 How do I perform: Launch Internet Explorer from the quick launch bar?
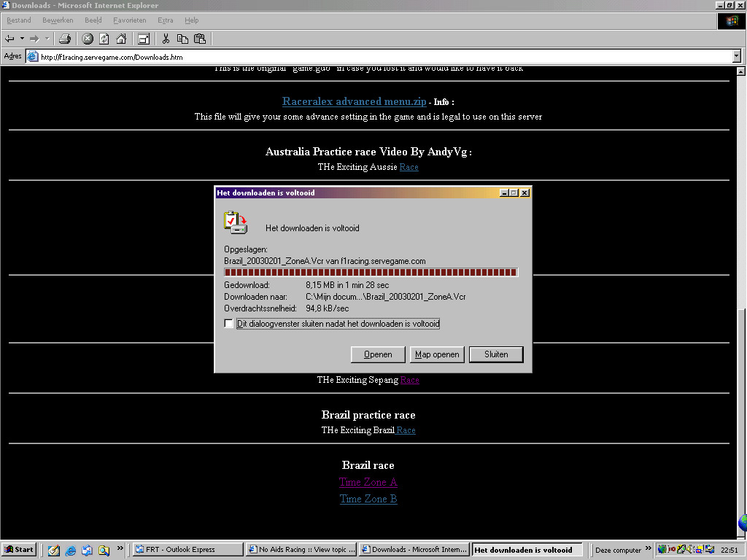71,550
